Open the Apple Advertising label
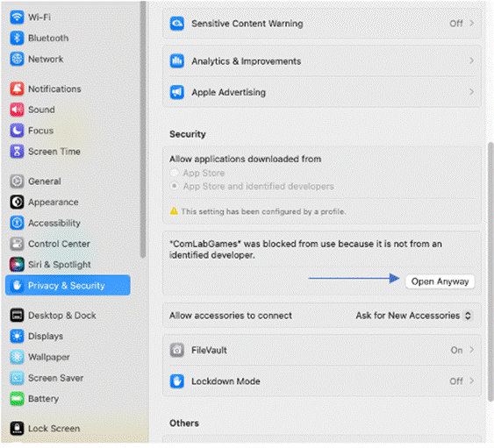Image resolution: width=494 pixels, height=448 pixels. click(x=228, y=92)
